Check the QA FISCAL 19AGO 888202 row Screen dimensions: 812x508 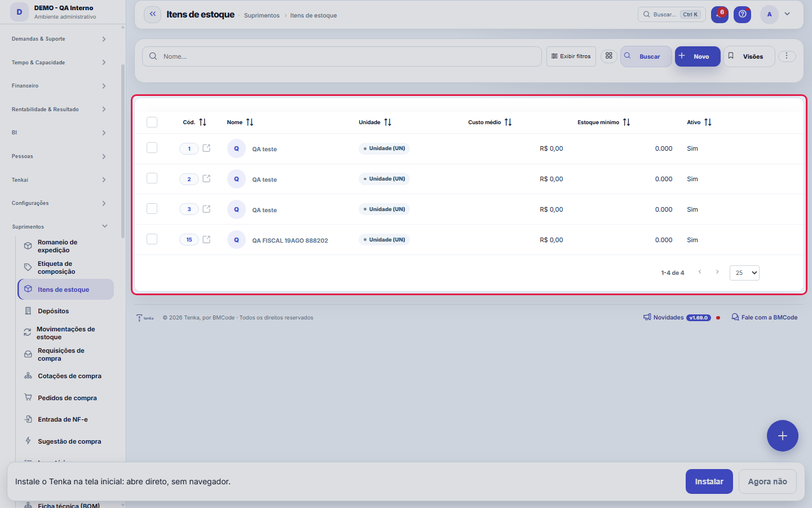[152, 239]
